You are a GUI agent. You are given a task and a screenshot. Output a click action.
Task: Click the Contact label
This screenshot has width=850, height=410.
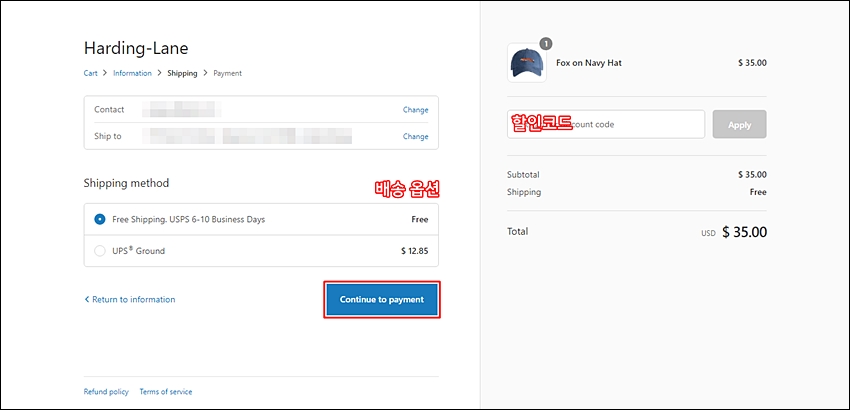(x=109, y=110)
